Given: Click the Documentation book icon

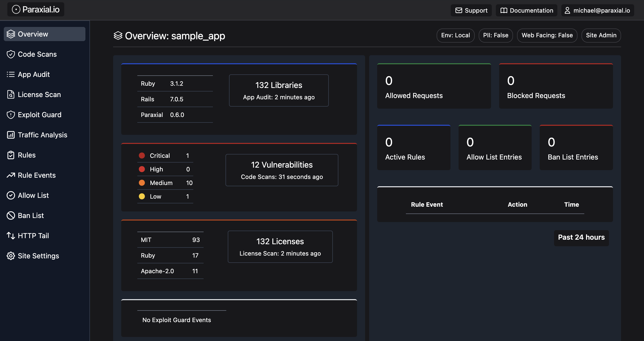Looking at the screenshot, I should [x=504, y=10].
